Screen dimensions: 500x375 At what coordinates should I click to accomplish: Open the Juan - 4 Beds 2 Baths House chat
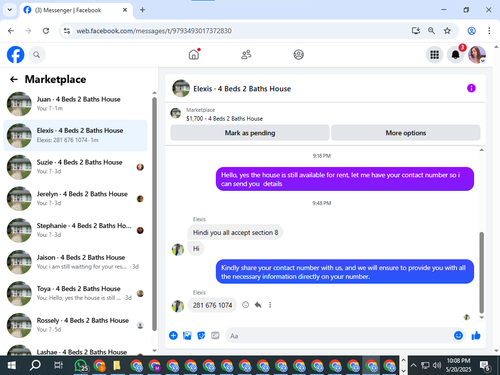click(76, 104)
